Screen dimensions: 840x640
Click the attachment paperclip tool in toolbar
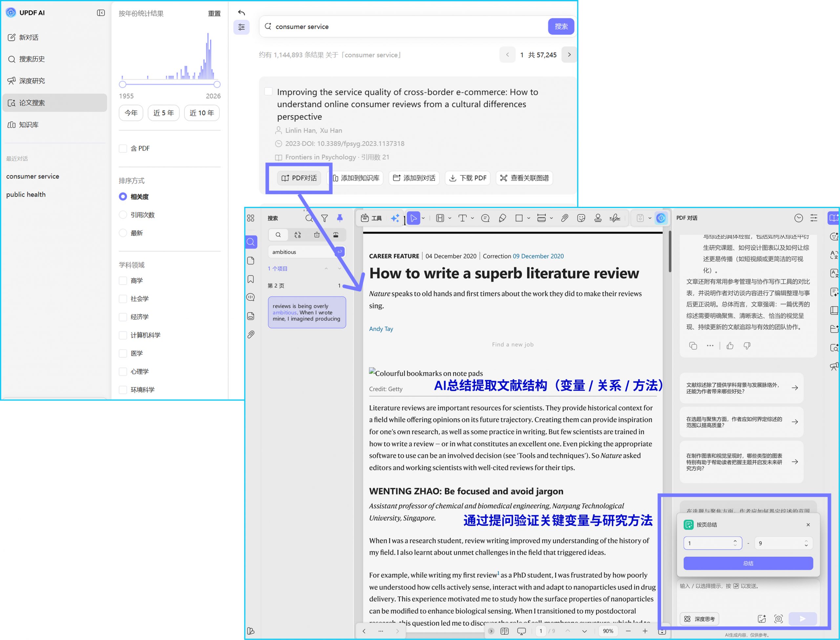point(564,218)
